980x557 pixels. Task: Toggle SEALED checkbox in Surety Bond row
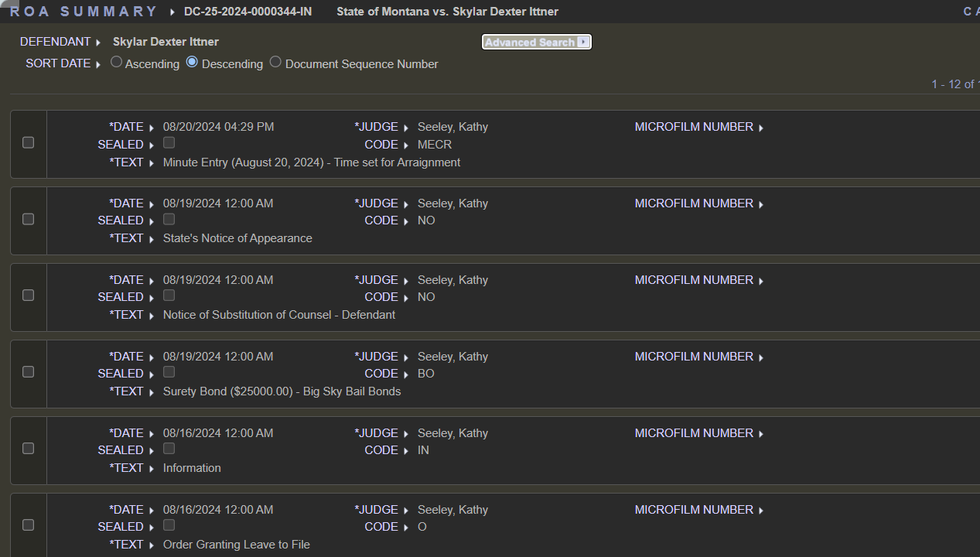click(x=169, y=372)
